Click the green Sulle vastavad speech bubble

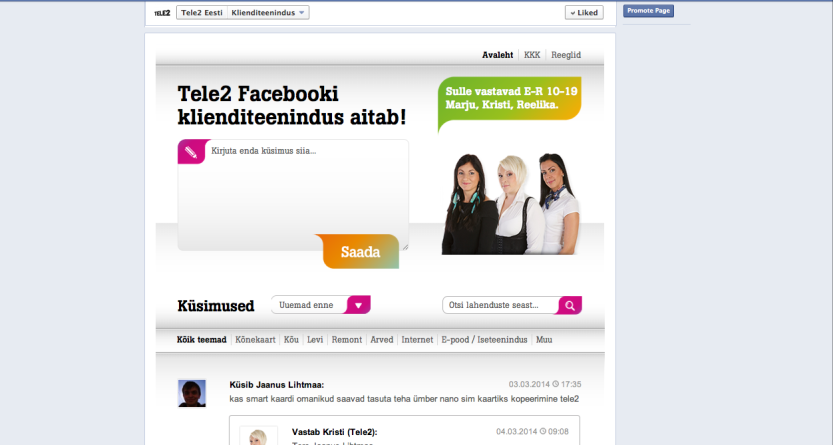(x=509, y=103)
